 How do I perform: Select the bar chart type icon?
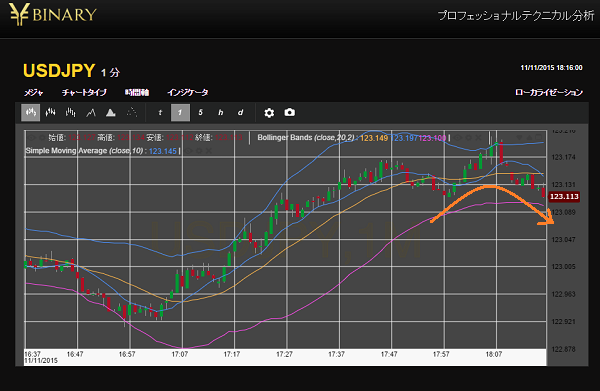pos(70,112)
